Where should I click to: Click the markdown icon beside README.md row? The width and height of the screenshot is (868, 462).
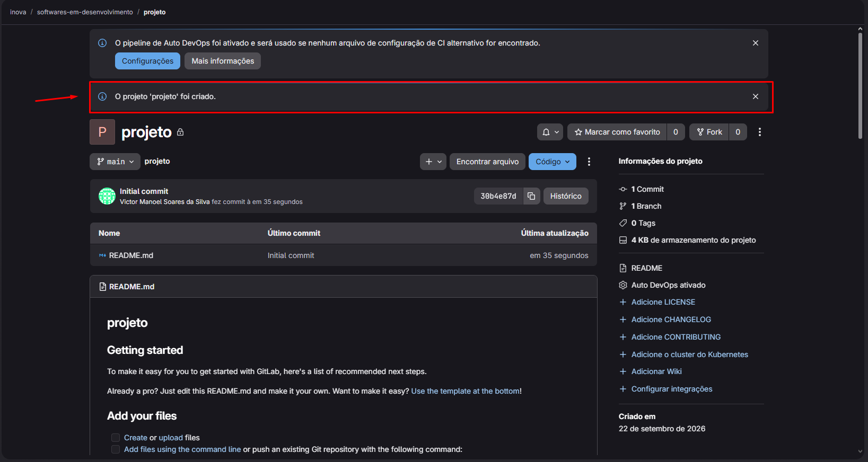click(x=102, y=255)
